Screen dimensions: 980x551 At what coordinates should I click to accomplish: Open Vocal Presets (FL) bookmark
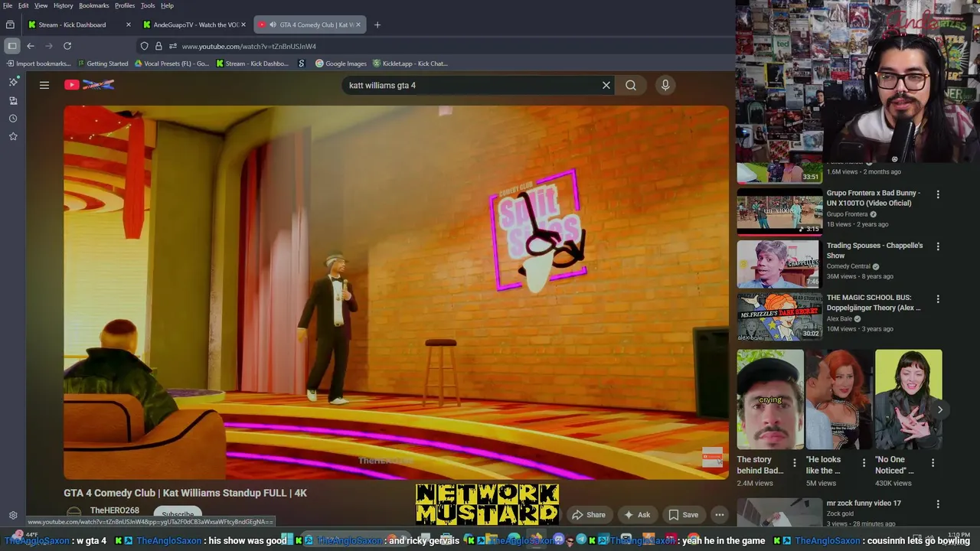click(171, 64)
